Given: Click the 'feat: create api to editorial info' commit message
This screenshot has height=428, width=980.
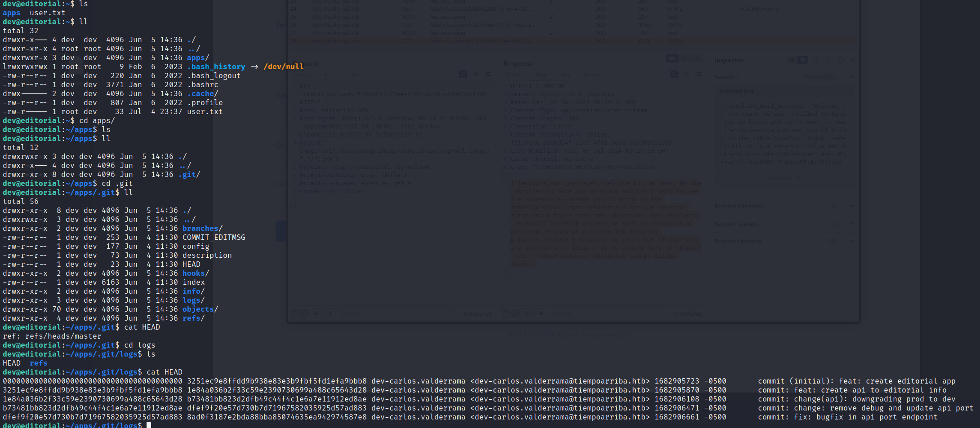Looking at the screenshot, I should pos(870,390).
